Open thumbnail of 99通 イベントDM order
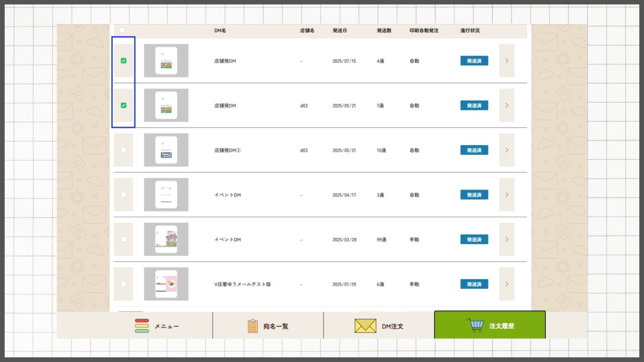This screenshot has width=644, height=362. coord(166,239)
